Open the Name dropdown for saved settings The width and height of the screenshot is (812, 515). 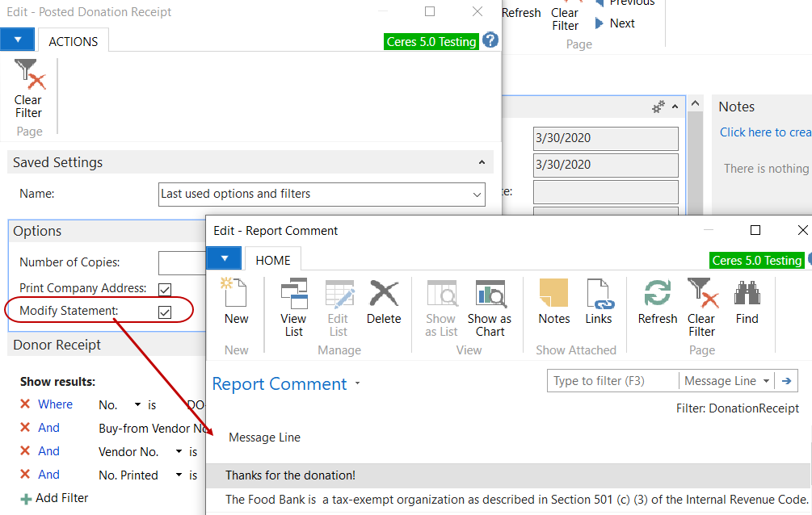[x=477, y=194]
